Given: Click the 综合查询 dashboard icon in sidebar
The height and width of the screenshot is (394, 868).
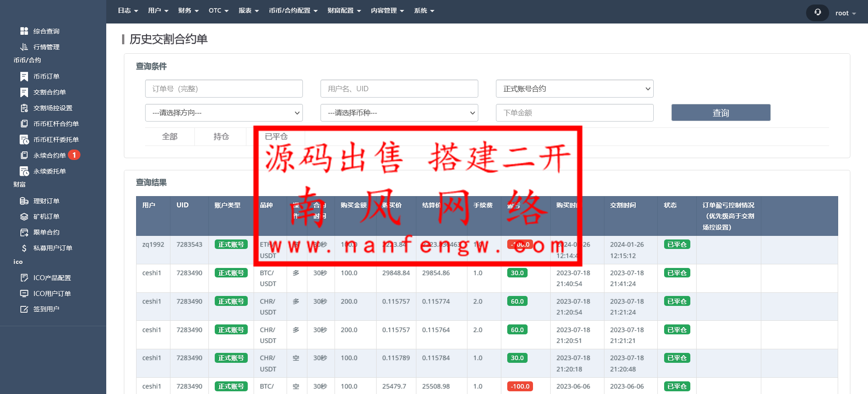Looking at the screenshot, I should [24, 31].
